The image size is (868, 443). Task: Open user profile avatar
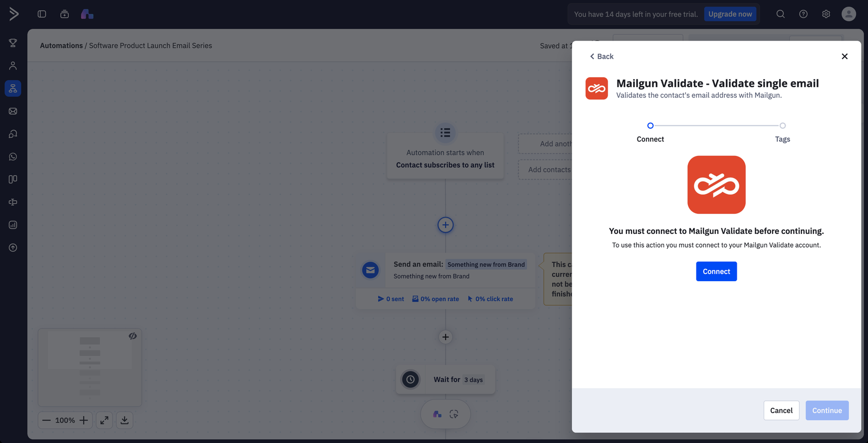[849, 14]
